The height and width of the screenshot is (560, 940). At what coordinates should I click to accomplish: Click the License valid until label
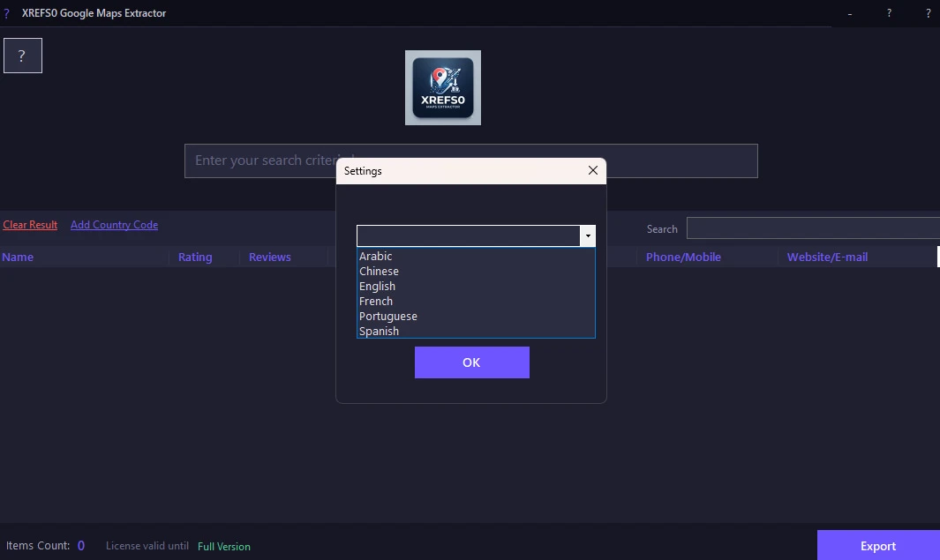147,546
